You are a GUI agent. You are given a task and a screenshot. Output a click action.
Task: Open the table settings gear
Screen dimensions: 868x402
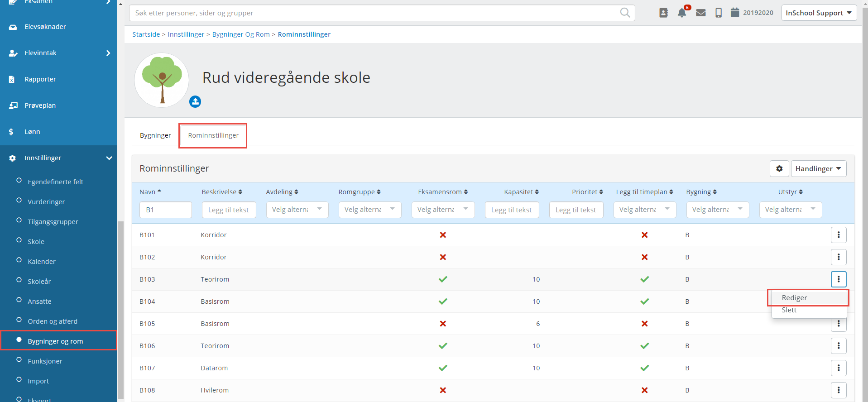coord(779,168)
